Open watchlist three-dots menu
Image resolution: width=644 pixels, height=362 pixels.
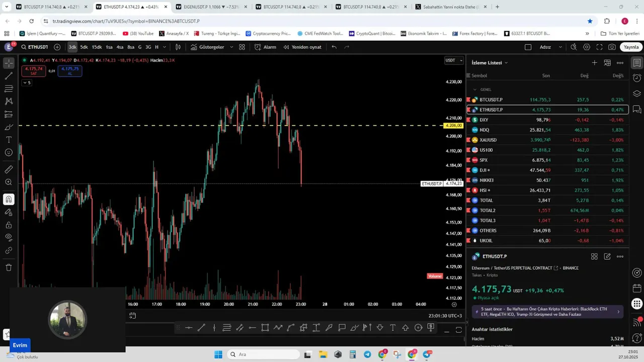click(x=620, y=63)
